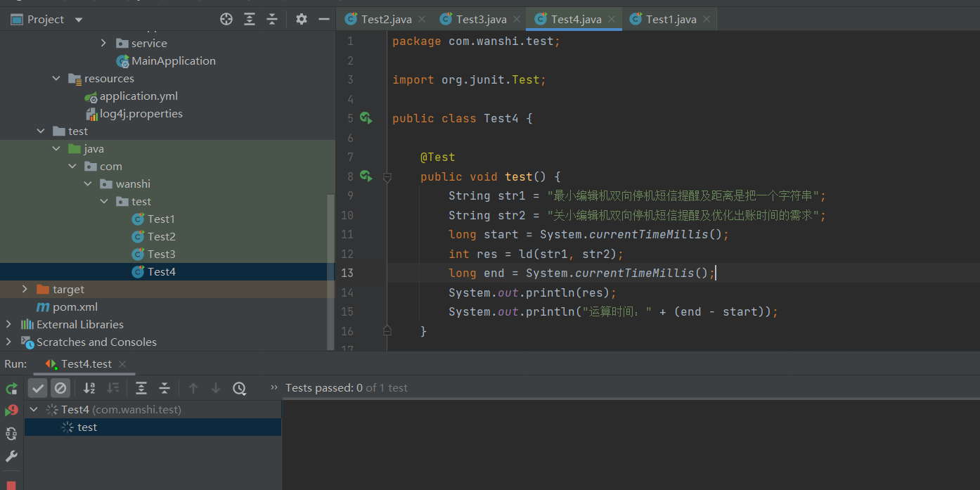Go to previous failed test
Viewport: 980px width, 490px height.
(x=193, y=388)
